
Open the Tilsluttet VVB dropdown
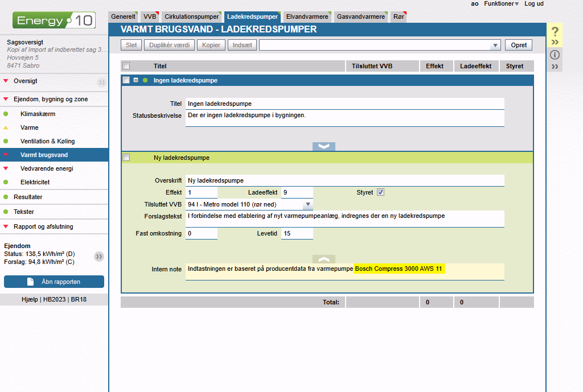307,204
